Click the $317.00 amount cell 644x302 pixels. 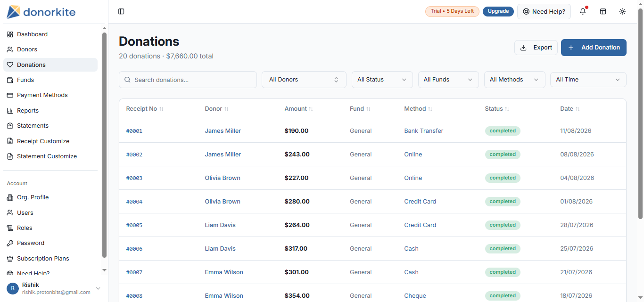pyautogui.click(x=296, y=249)
